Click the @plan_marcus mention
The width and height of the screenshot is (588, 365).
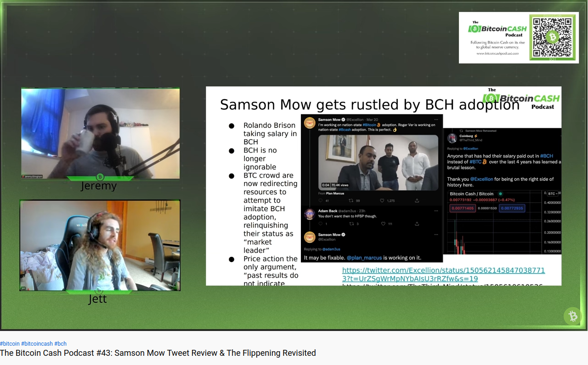click(365, 258)
